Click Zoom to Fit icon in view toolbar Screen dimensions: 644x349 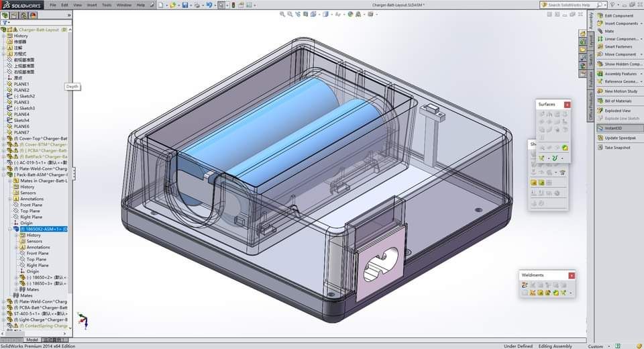pos(282,14)
